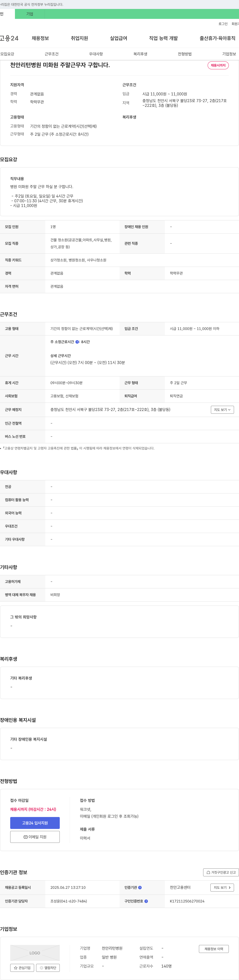Expand 지도 보기 next to 근무 예정지
Screen dimensions: 239x980
click(222, 409)
